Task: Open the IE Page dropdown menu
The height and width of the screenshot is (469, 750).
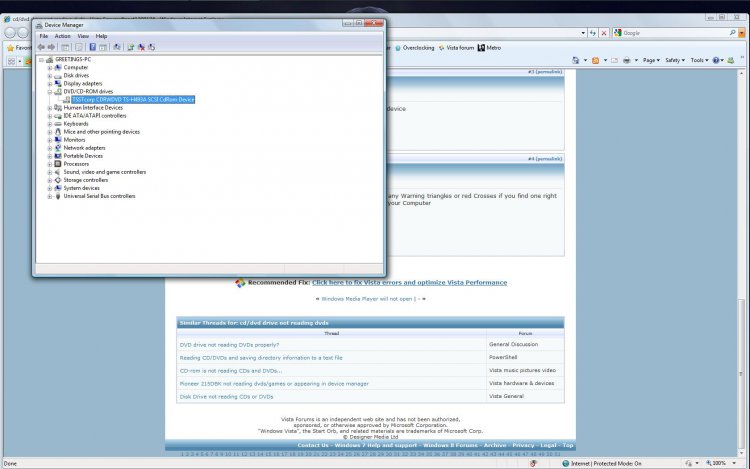Action: (x=651, y=60)
